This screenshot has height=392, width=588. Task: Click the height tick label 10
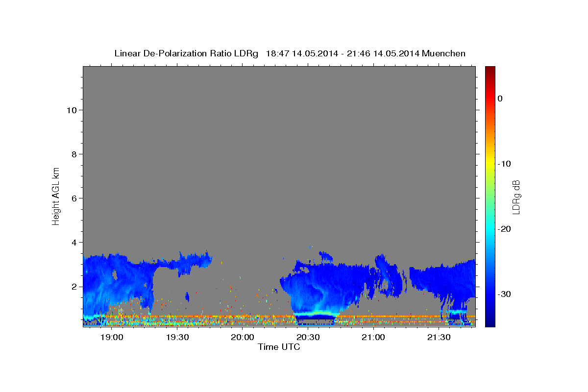[73, 110]
